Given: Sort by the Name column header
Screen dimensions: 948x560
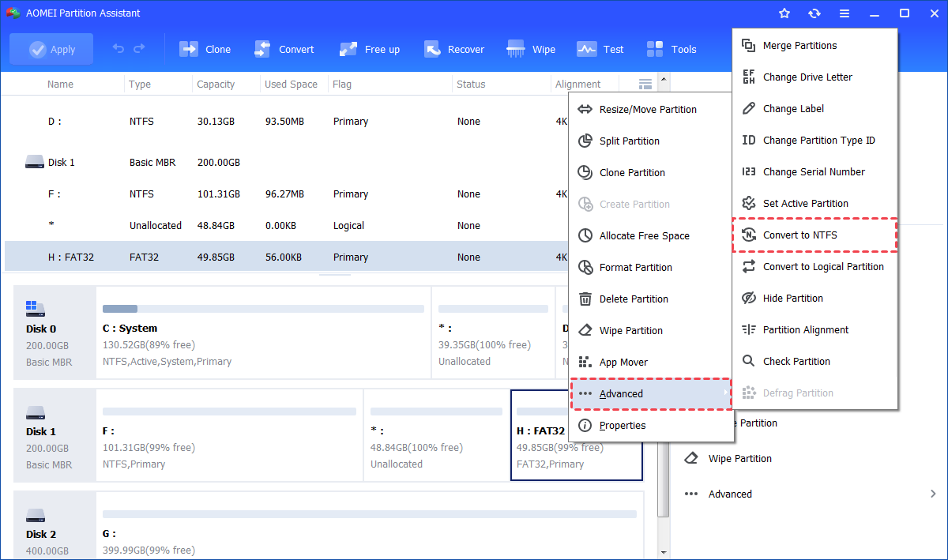Looking at the screenshot, I should coord(60,84).
